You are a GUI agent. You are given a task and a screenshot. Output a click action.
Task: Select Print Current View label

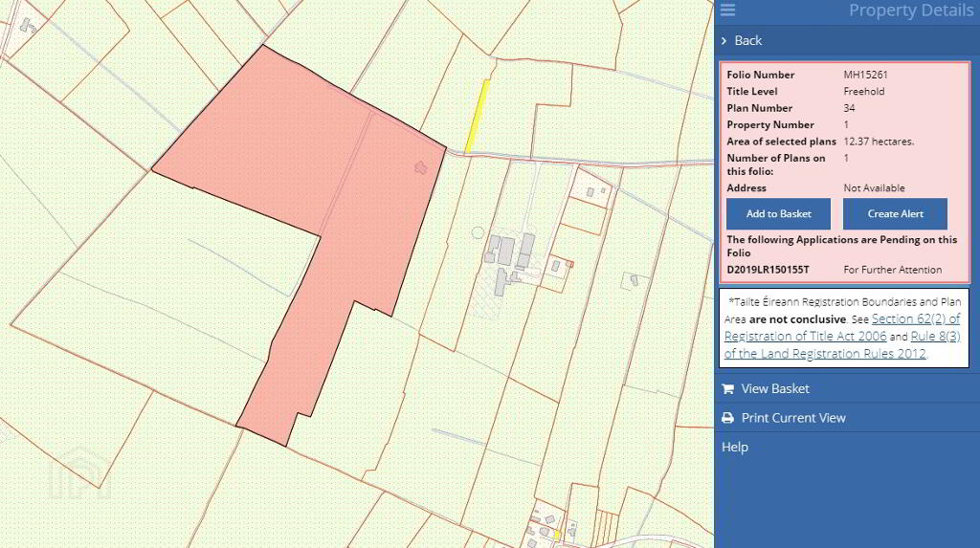tap(793, 418)
